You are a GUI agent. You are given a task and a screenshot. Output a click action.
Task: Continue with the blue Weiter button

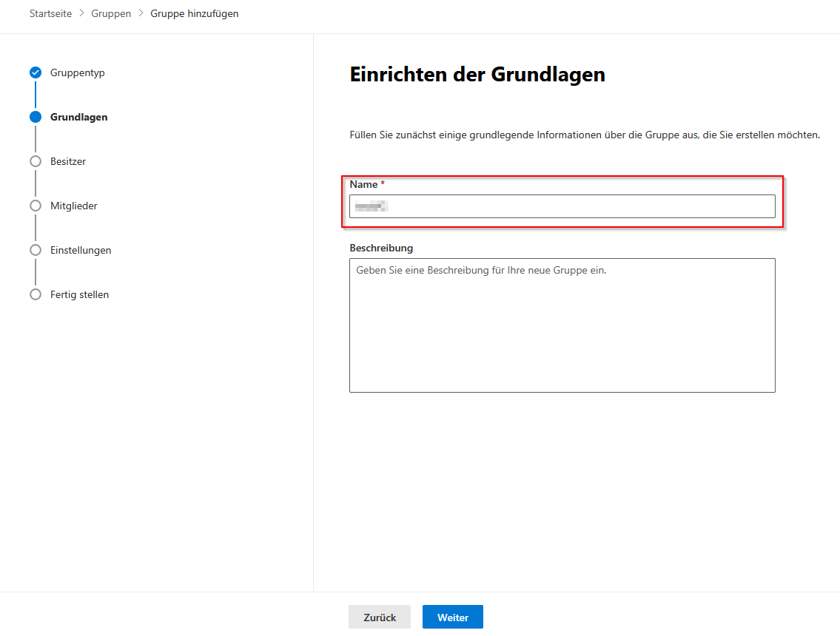[x=452, y=618]
